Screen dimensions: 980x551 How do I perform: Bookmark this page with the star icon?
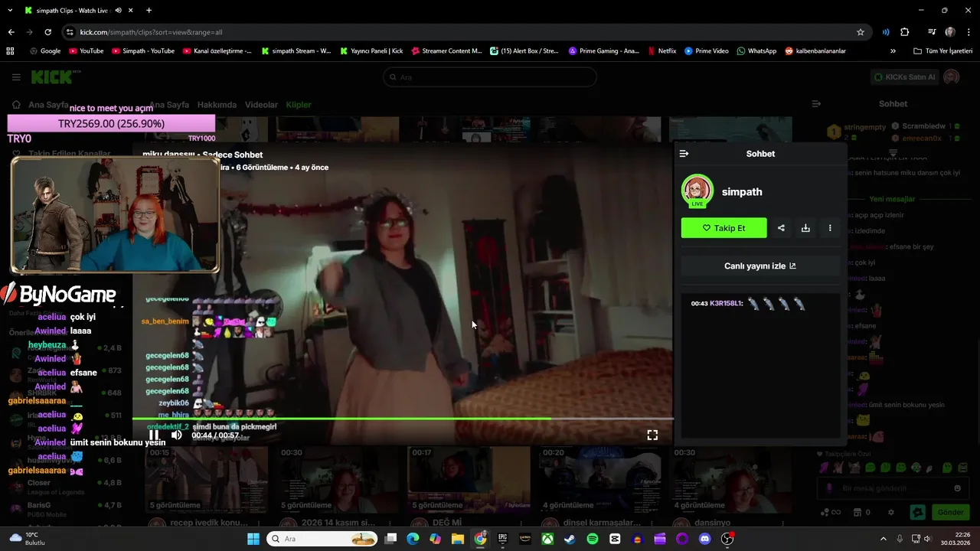coord(861,32)
